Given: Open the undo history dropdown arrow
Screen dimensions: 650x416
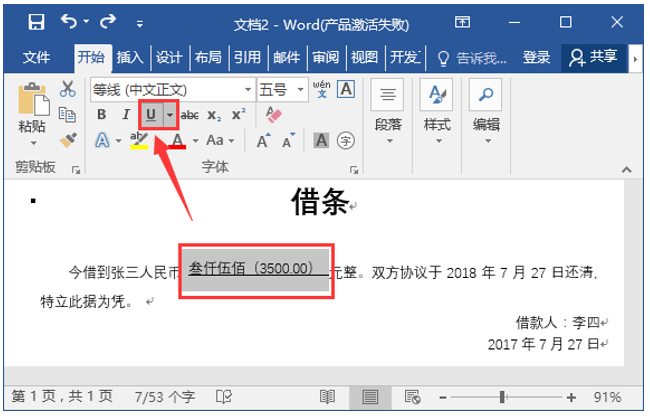Looking at the screenshot, I should pos(86,21).
